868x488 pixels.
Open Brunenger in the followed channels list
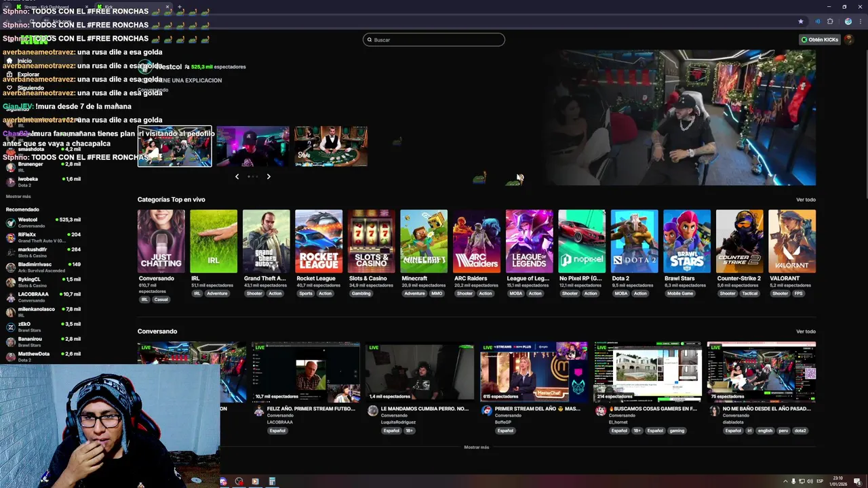(x=43, y=167)
